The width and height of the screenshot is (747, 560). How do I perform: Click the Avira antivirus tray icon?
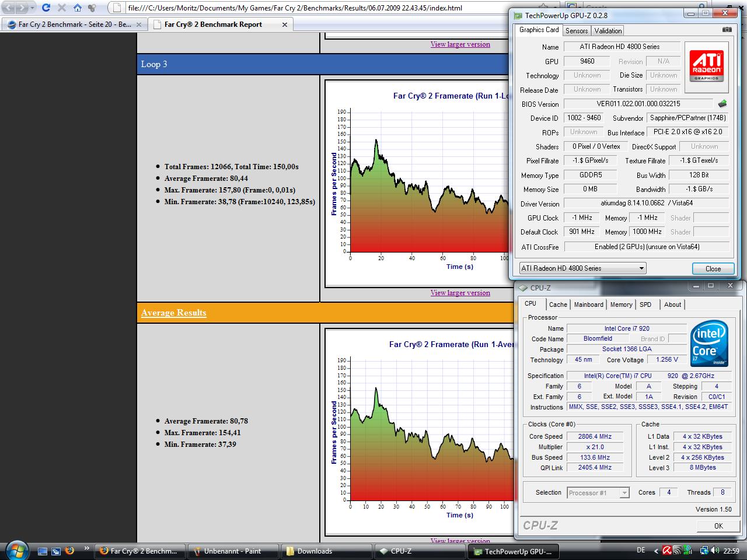pos(667,550)
